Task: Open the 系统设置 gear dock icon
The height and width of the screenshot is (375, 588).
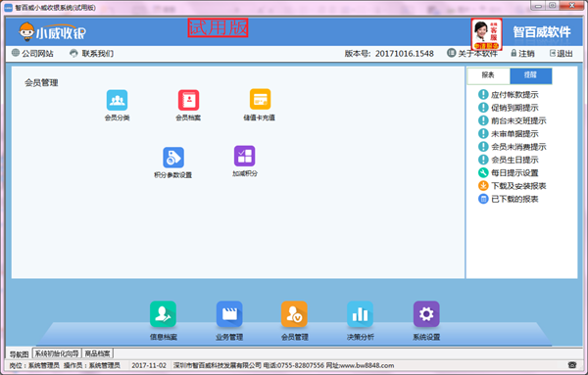Action: [x=426, y=314]
